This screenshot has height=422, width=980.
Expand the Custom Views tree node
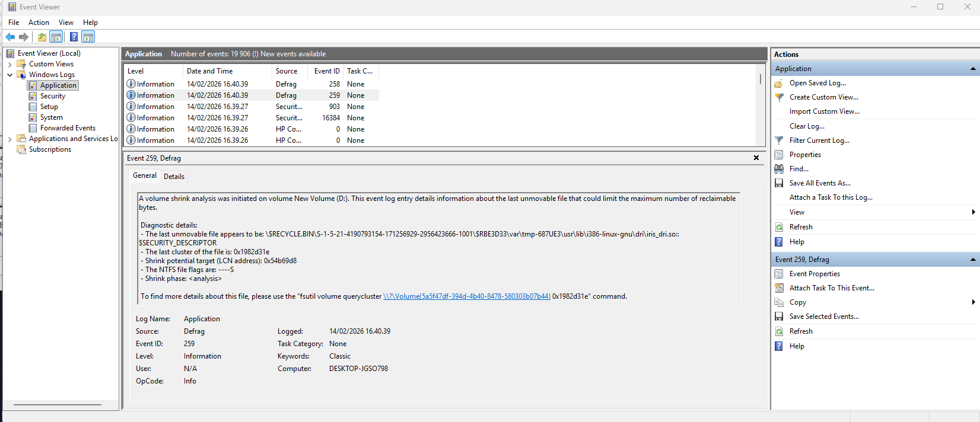pos(9,64)
